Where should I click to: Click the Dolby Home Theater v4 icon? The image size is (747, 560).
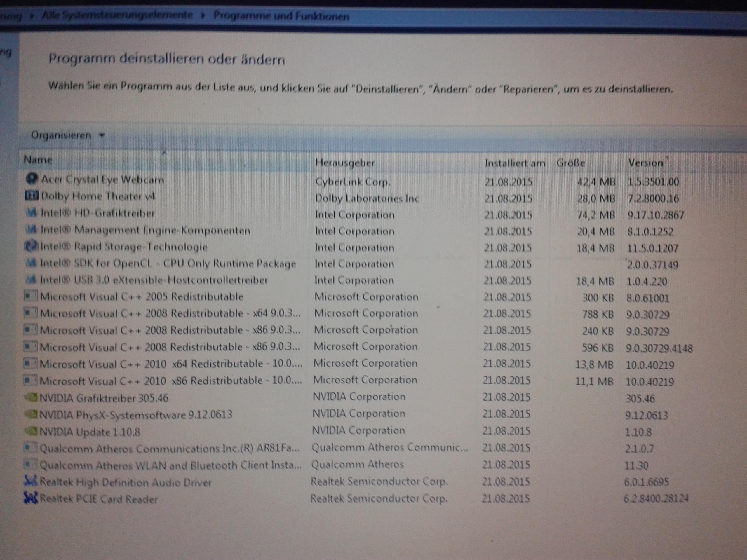[32, 196]
